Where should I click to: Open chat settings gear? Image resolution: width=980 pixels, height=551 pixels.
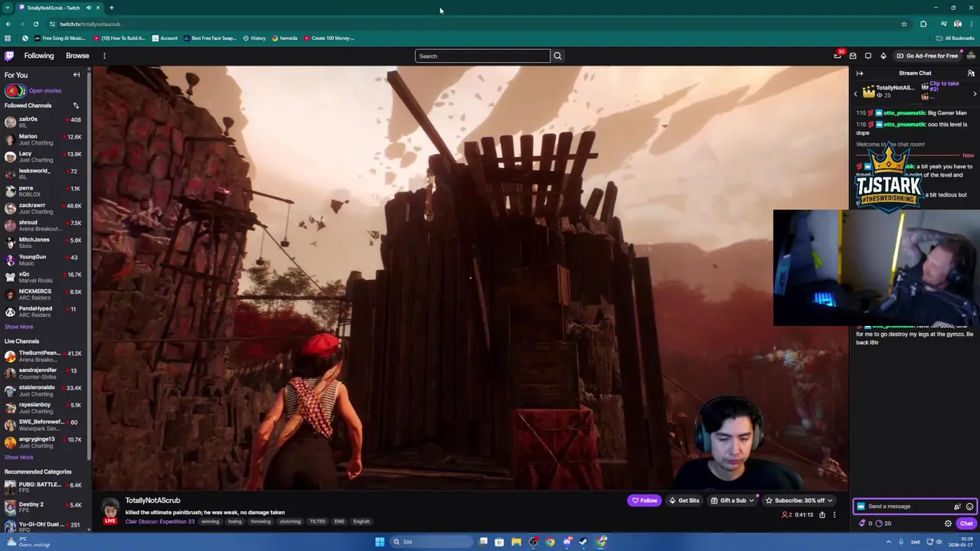point(948,523)
